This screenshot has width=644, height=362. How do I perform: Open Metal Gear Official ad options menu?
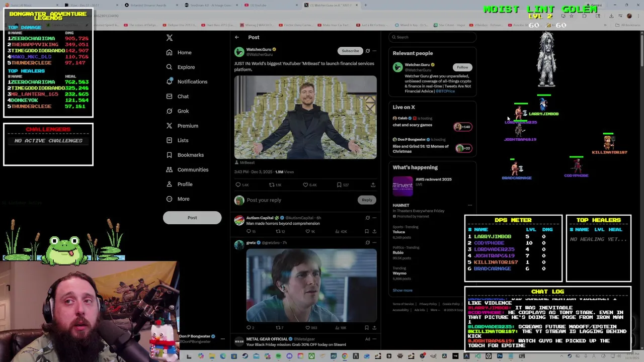coord(374,339)
